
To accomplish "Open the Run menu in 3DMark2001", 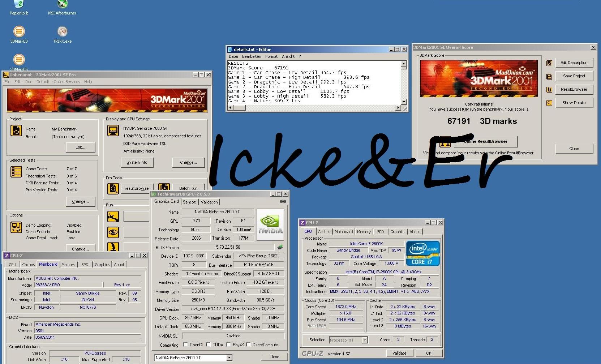I will pyautogui.click(x=29, y=82).
